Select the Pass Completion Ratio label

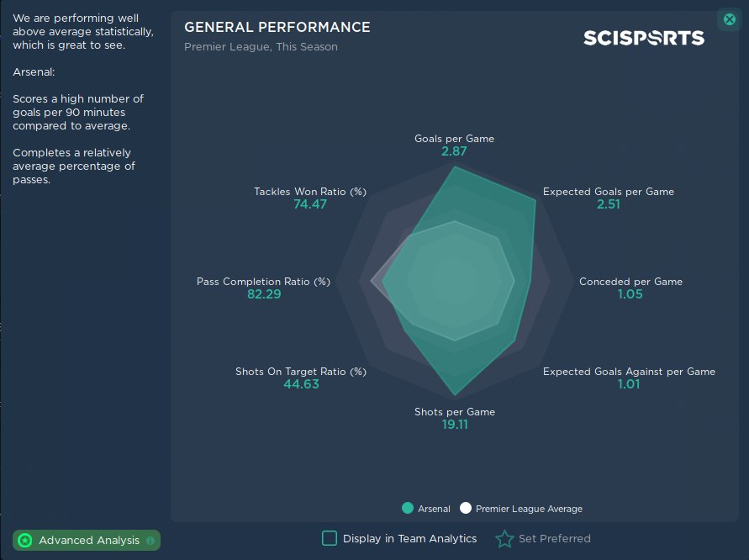pyautogui.click(x=263, y=281)
